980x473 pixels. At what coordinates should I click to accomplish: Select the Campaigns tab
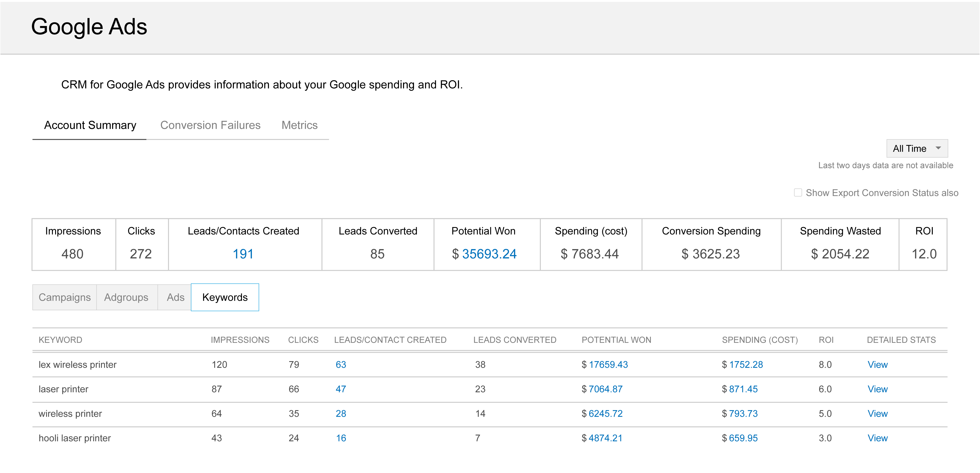65,298
